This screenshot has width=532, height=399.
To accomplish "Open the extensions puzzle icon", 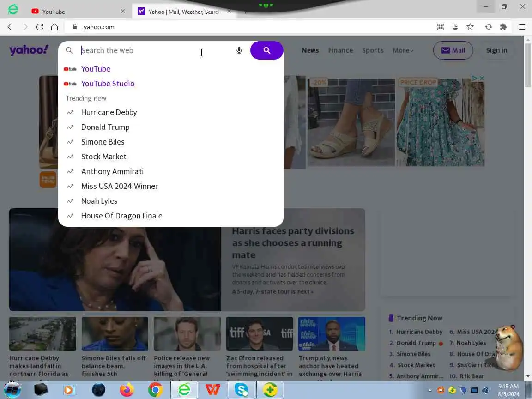I will (503, 27).
